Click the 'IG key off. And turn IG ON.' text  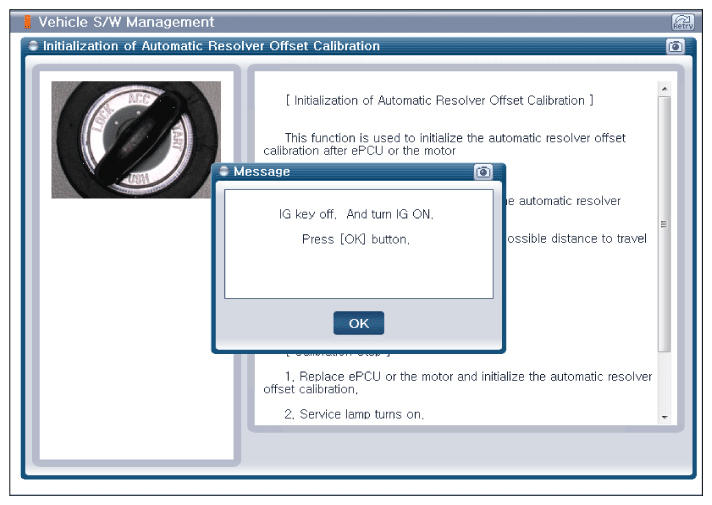coord(356,214)
